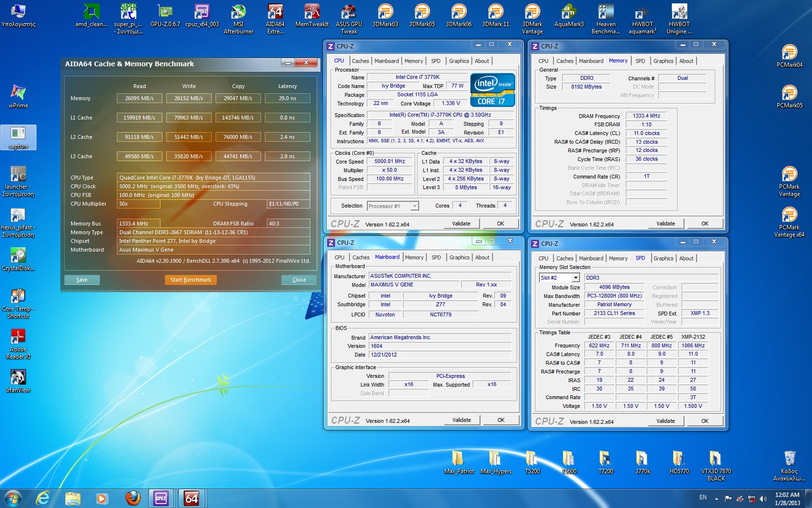Open PCMark Vantage x64 icon
Image resolution: width=812 pixels, height=508 pixels.
tap(789, 222)
